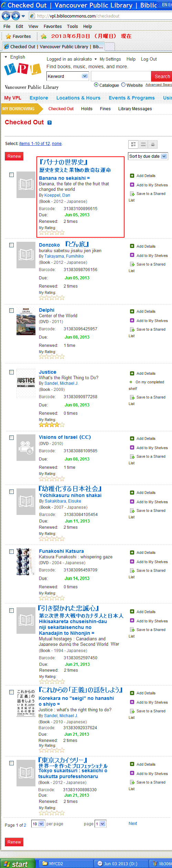Select items 1-10 of 12 link
This screenshot has height=868, width=172.
click(35, 143)
